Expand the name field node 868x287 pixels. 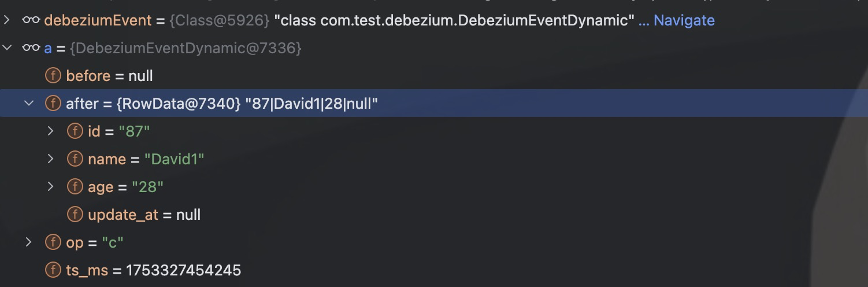click(x=51, y=159)
